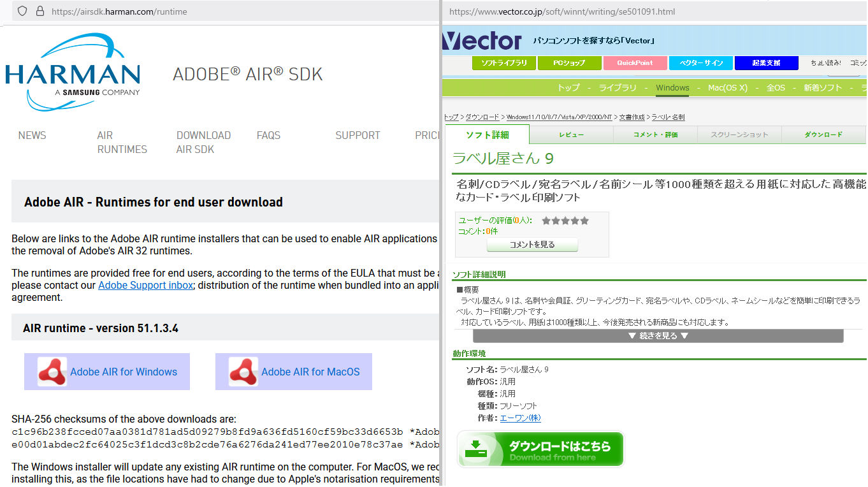The width and height of the screenshot is (868, 487).
Task: Click the shield icon in the address bar
Action: pyautogui.click(x=22, y=11)
